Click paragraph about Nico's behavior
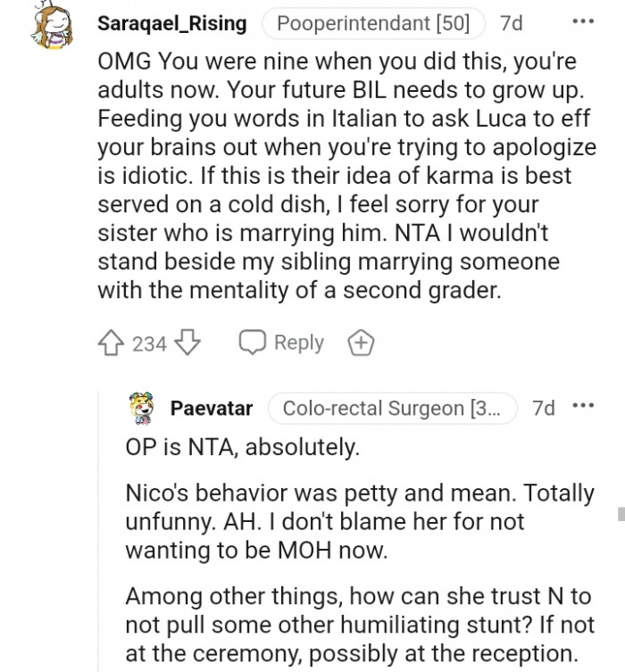 tap(357, 521)
